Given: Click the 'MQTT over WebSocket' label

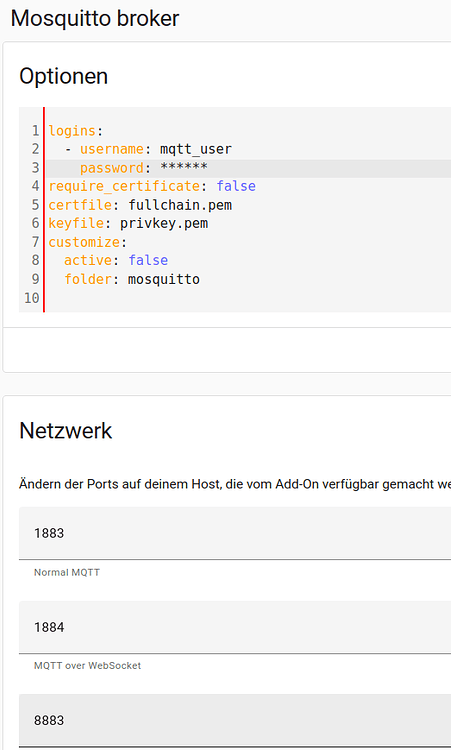Looking at the screenshot, I should (88, 666).
